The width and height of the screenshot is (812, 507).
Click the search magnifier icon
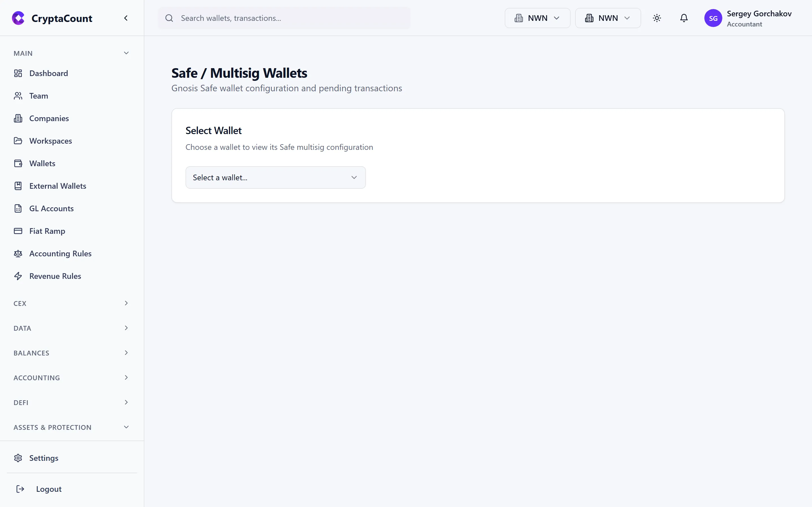click(169, 18)
